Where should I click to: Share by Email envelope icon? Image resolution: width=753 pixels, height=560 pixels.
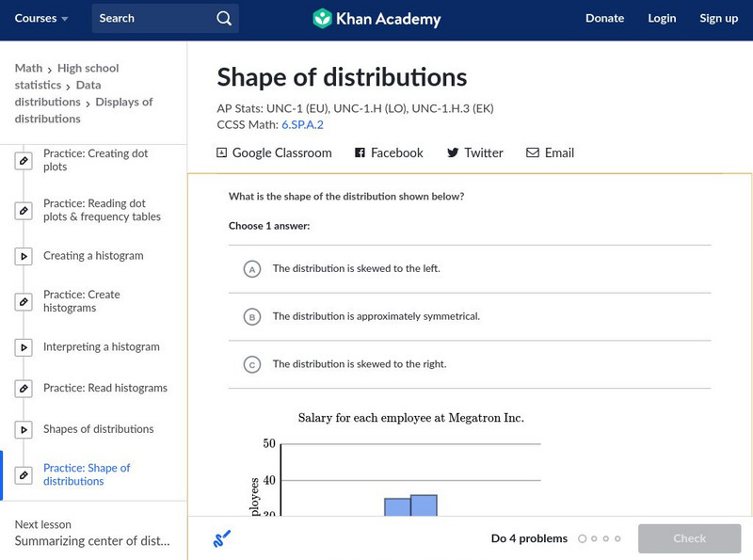533,152
